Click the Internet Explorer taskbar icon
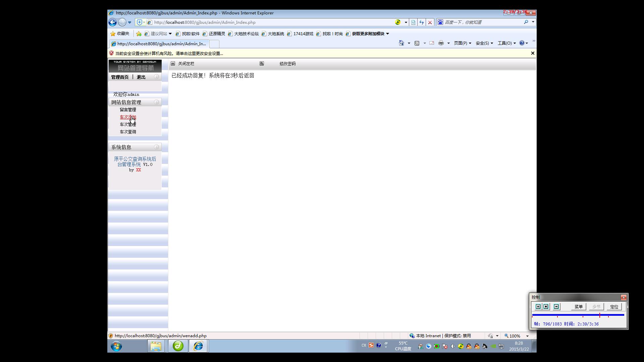 pos(198,346)
